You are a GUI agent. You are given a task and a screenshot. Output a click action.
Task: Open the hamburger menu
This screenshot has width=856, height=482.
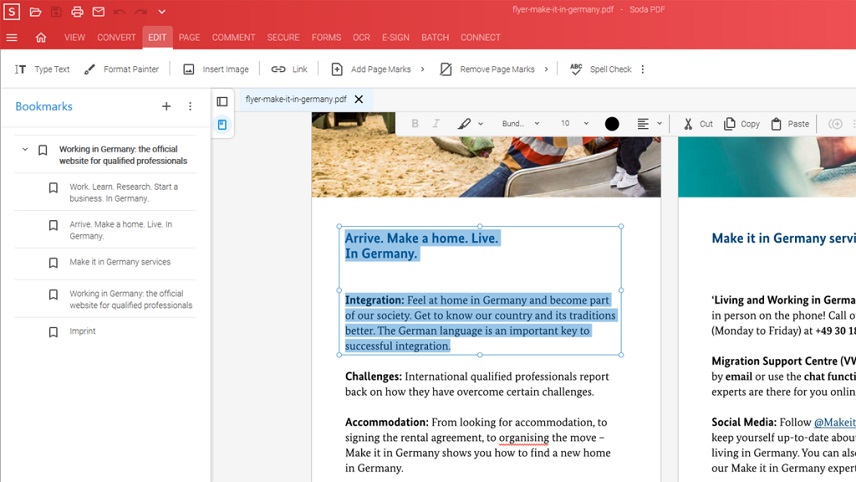(11, 38)
